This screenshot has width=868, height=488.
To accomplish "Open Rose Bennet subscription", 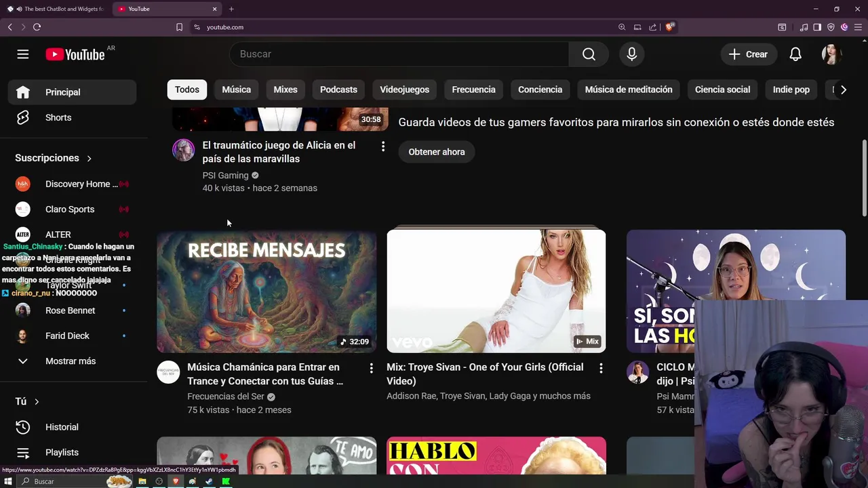I will pos(73,310).
